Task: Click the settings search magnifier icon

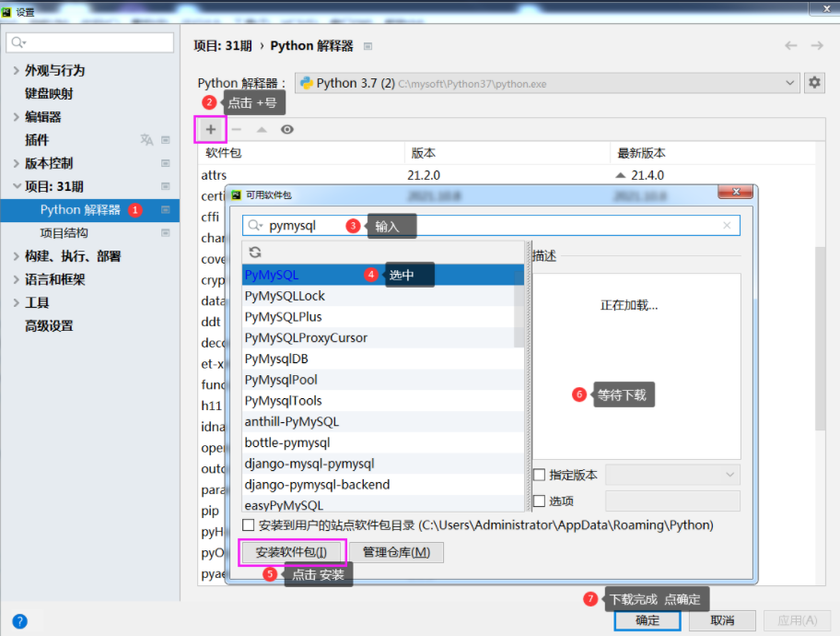Action: pos(18,42)
